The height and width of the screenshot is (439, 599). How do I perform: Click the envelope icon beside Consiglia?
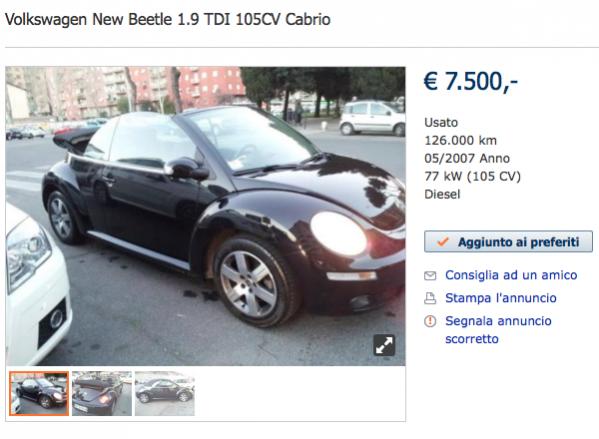[x=430, y=275]
